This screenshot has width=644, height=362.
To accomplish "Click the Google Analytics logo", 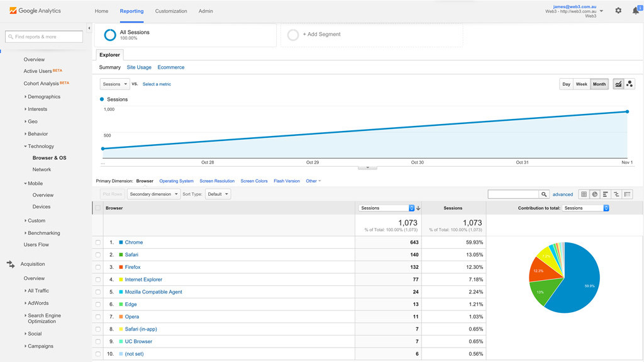I will click(x=35, y=11).
